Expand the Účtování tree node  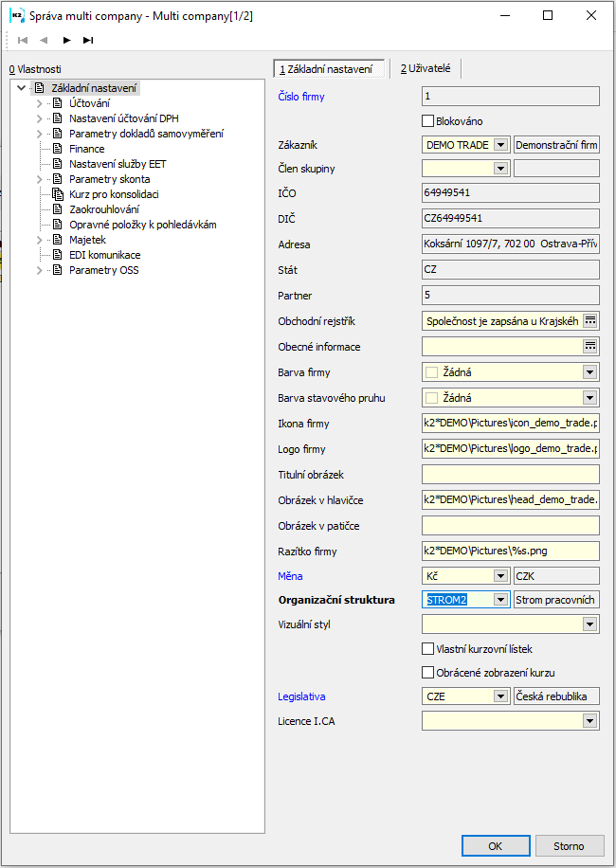(x=39, y=103)
